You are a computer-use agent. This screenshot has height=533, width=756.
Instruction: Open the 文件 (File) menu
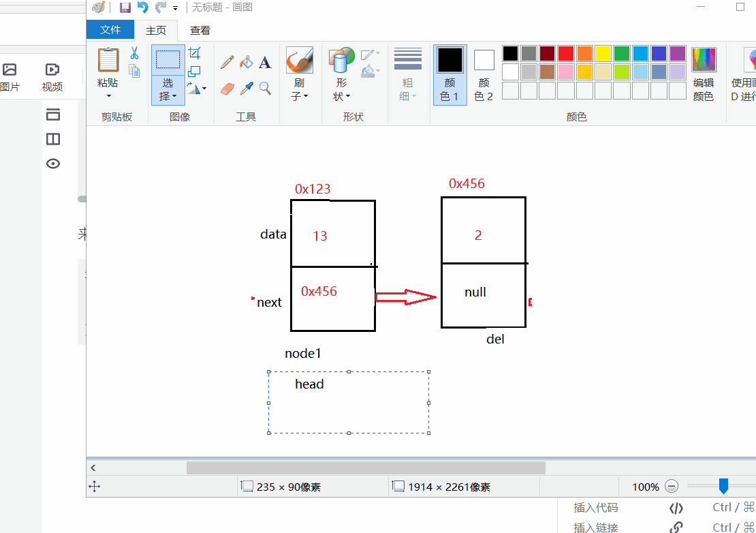click(x=110, y=30)
